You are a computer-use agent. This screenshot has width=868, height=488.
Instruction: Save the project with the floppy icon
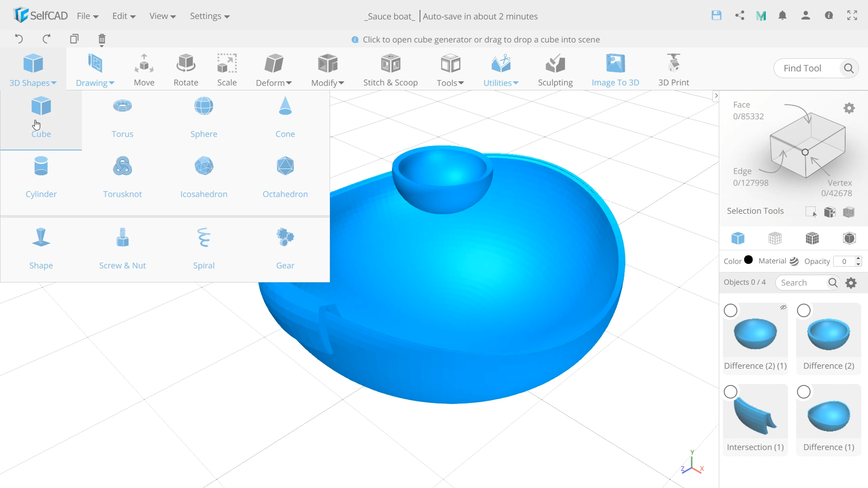(x=717, y=15)
